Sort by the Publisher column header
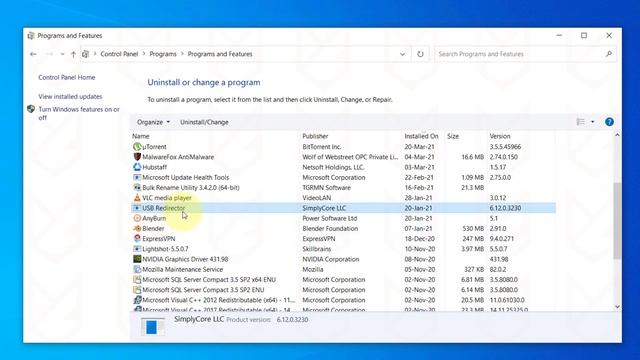The image size is (640, 360). pos(315,136)
